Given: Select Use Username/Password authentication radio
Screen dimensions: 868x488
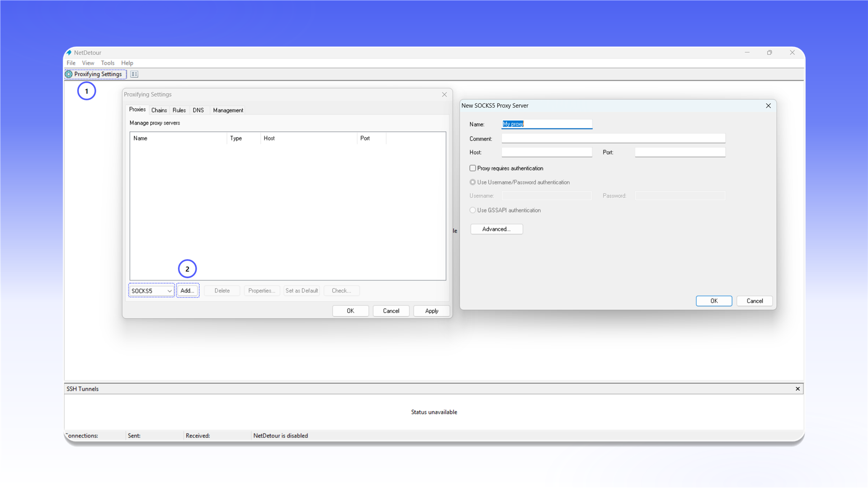Looking at the screenshot, I should point(472,182).
